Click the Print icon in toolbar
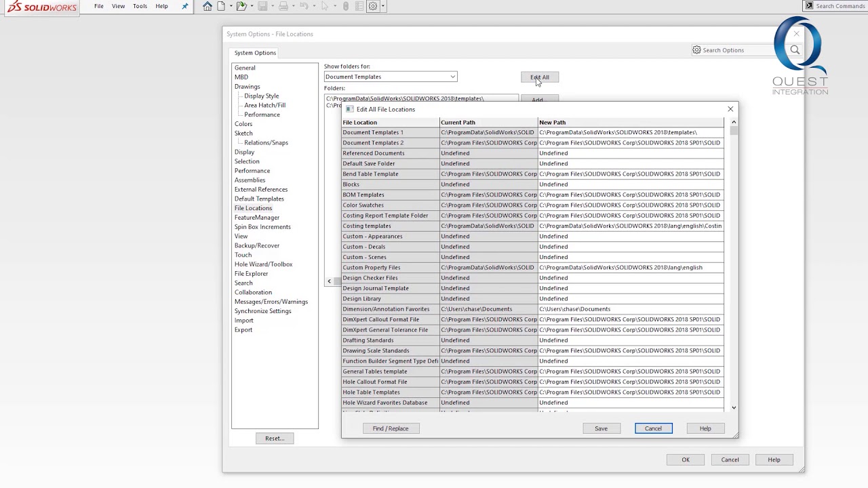This screenshot has width=868, height=488. (283, 6)
